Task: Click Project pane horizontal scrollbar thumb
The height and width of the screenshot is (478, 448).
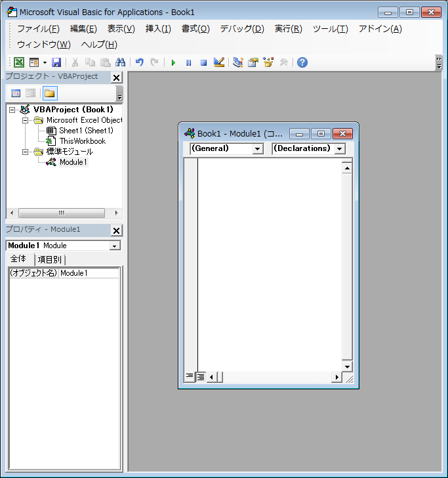Action: [x=62, y=213]
